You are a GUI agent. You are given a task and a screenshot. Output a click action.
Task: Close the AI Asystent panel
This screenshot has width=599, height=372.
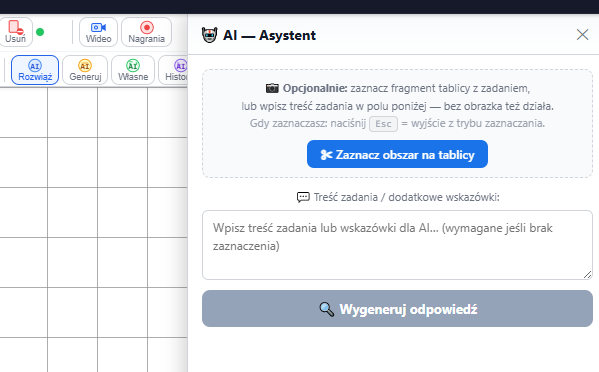coord(582,35)
